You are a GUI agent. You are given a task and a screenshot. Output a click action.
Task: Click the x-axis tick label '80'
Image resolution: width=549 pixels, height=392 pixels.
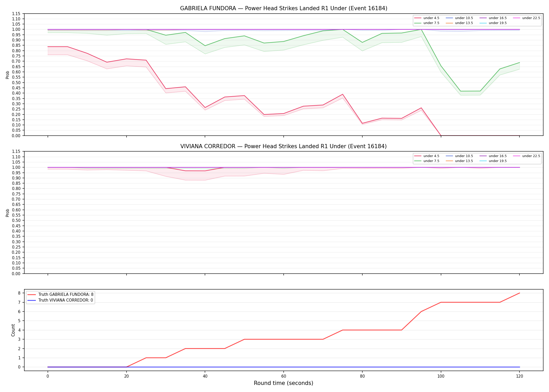pos(362,376)
